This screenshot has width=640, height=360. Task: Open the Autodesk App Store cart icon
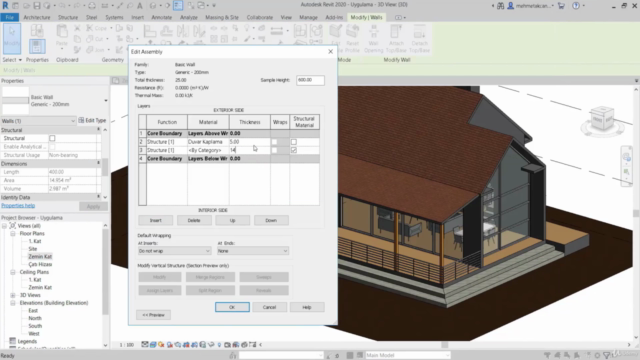click(x=561, y=6)
